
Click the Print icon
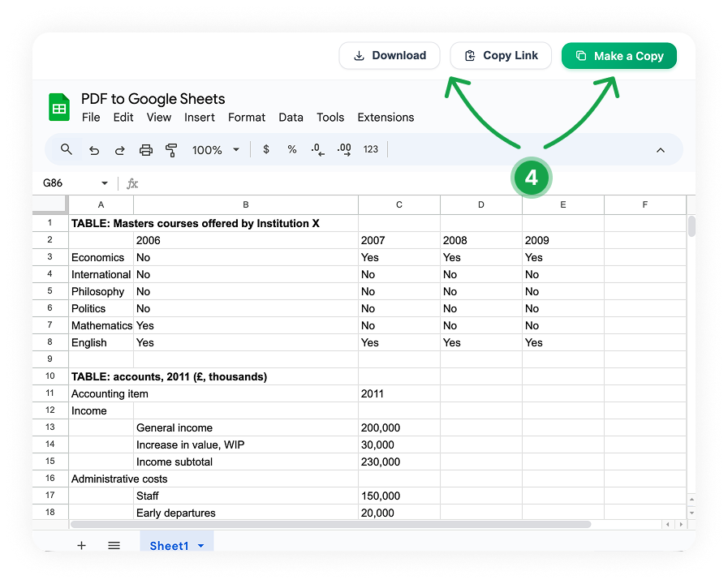pyautogui.click(x=146, y=149)
